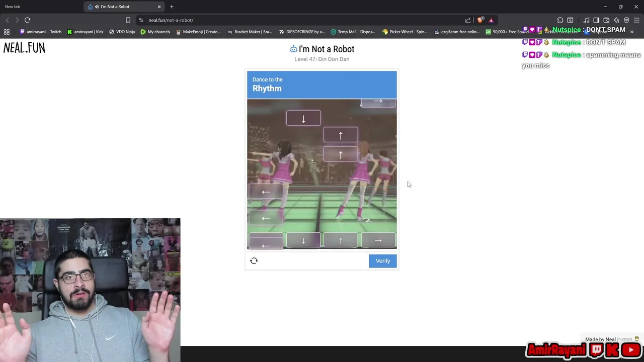Hit the up arrow target in bottom row
The height and width of the screenshot is (362, 644).
point(341,240)
